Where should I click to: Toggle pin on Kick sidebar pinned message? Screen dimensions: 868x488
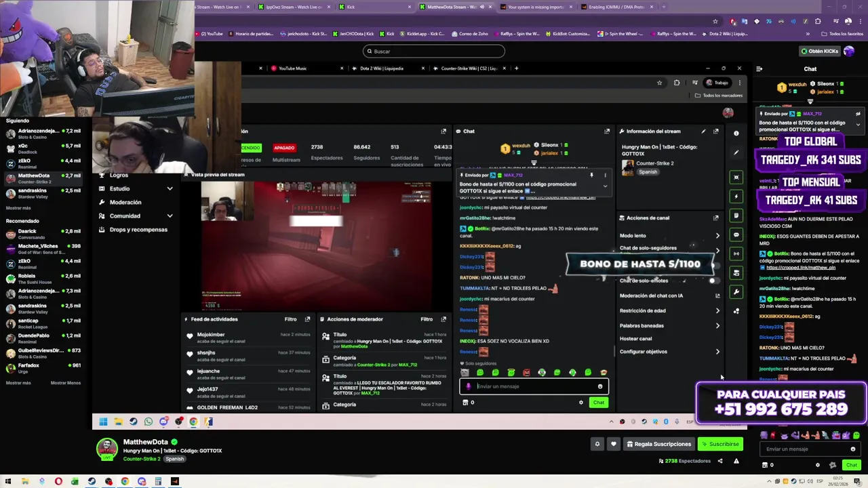[x=858, y=114]
